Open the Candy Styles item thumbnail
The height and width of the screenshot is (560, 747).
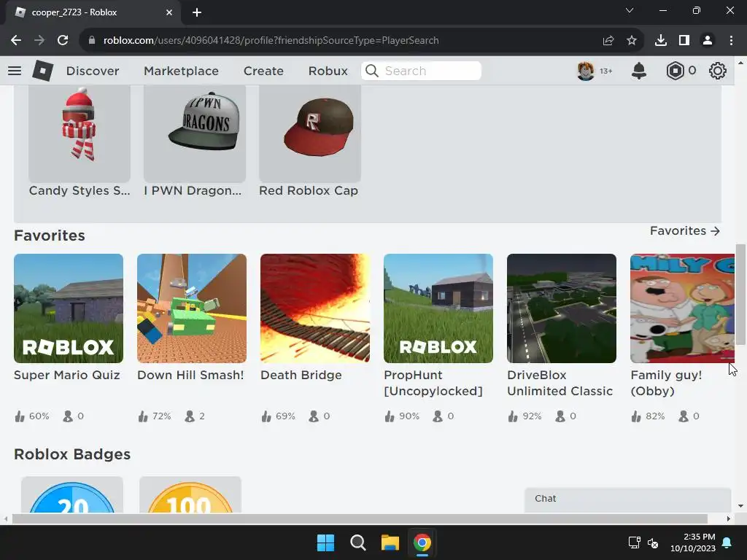coord(80,134)
